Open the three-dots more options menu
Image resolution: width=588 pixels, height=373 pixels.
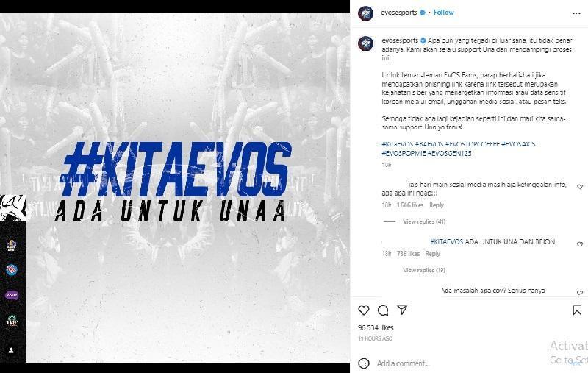(576, 13)
